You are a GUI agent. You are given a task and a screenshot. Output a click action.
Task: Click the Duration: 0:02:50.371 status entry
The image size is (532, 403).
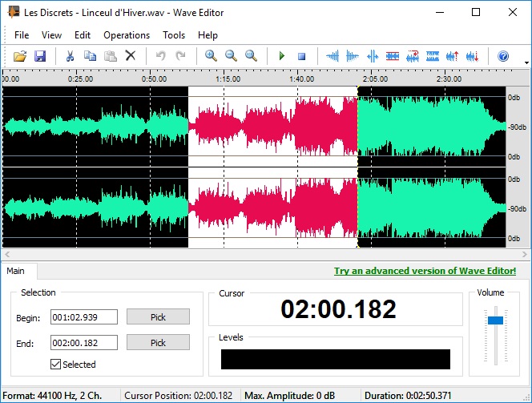coord(408,396)
